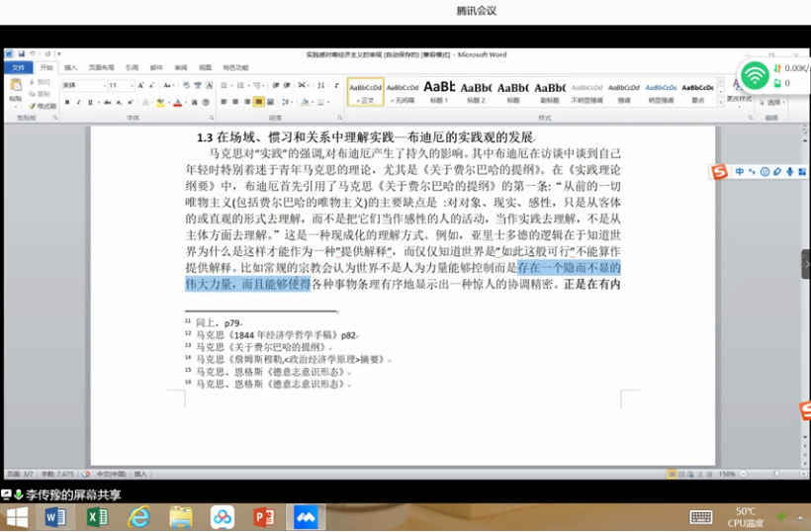The image size is (811, 532).
Task: Open the 插入 ribbon tab
Action: 71,67
